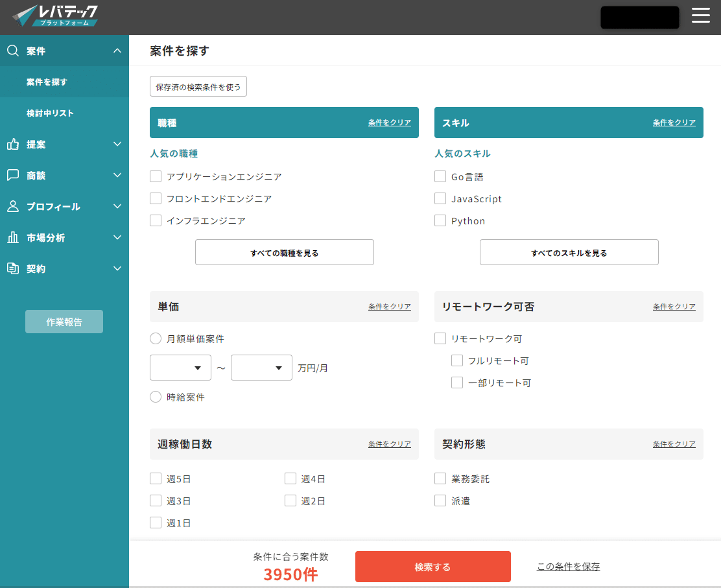Check the フルリモート可 option
Viewport: 721px width, 588px height.
pyautogui.click(x=456, y=360)
